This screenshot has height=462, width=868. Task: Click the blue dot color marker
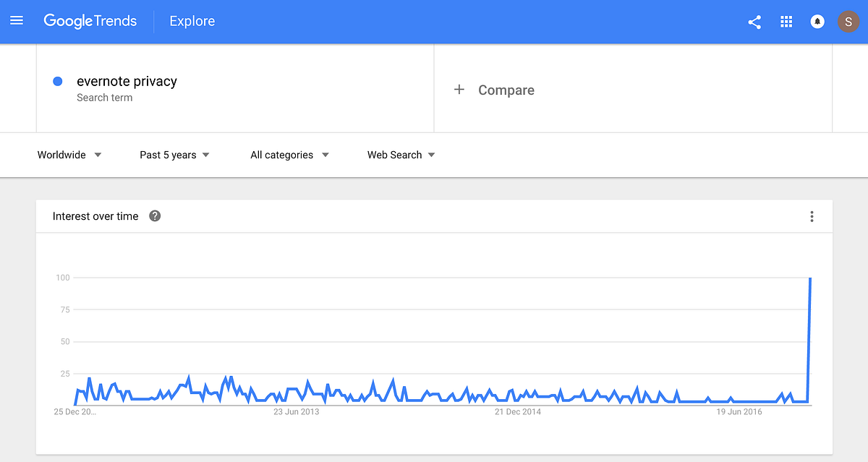58,82
